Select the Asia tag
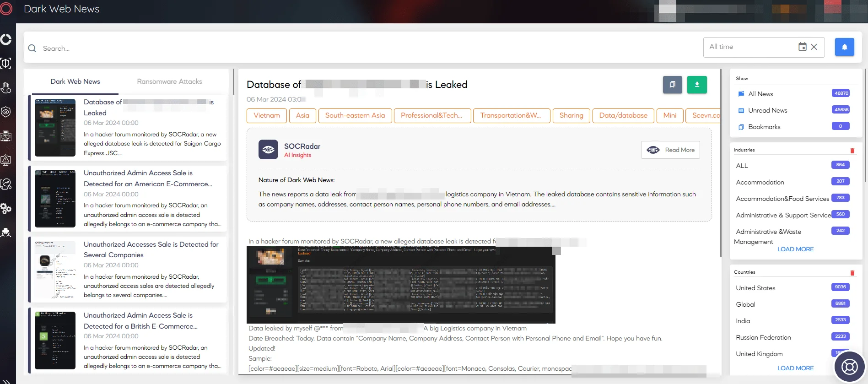This screenshot has height=384, width=868. (x=302, y=115)
